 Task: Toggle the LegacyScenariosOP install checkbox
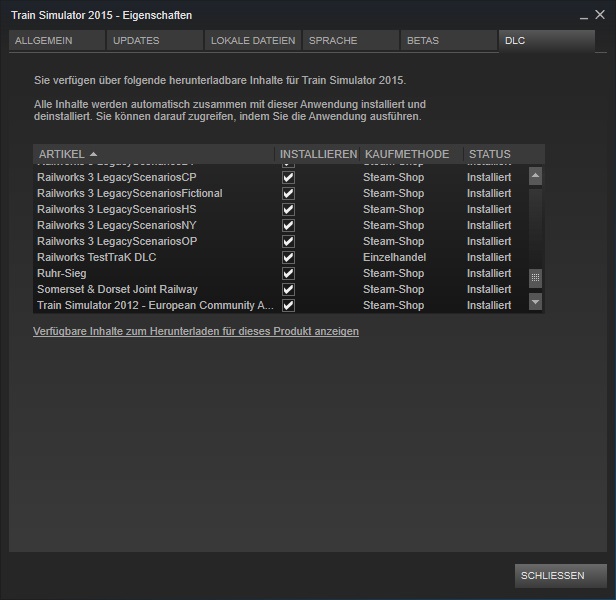pyautogui.click(x=288, y=242)
